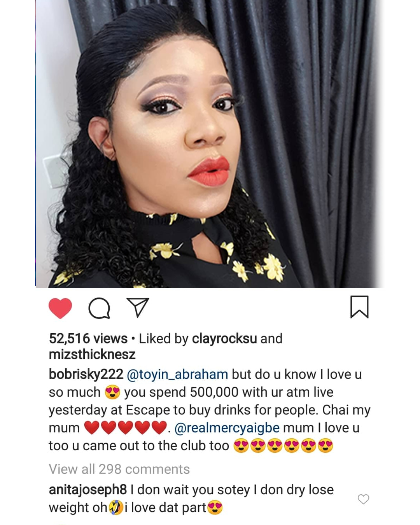Tap the post video thumbnail
The image size is (420, 525).
[209, 144]
